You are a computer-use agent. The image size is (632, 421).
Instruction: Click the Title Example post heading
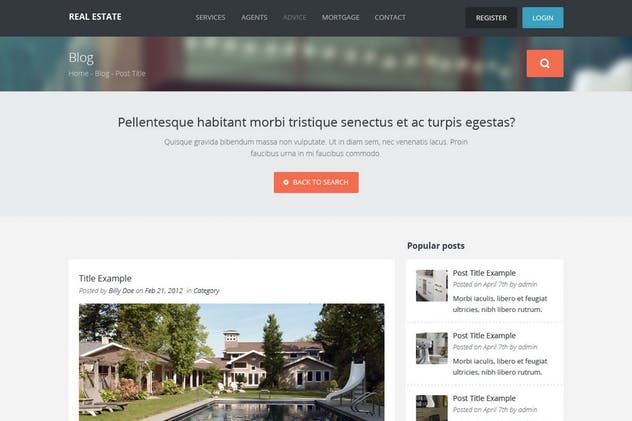(105, 278)
